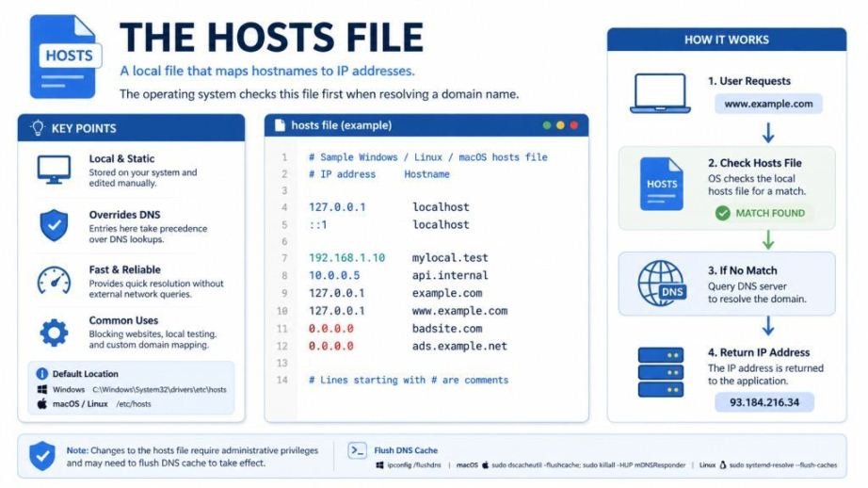This screenshot has height=488, width=868.
Task: Click the 'mylocal.test' hostname
Action: 450,258
